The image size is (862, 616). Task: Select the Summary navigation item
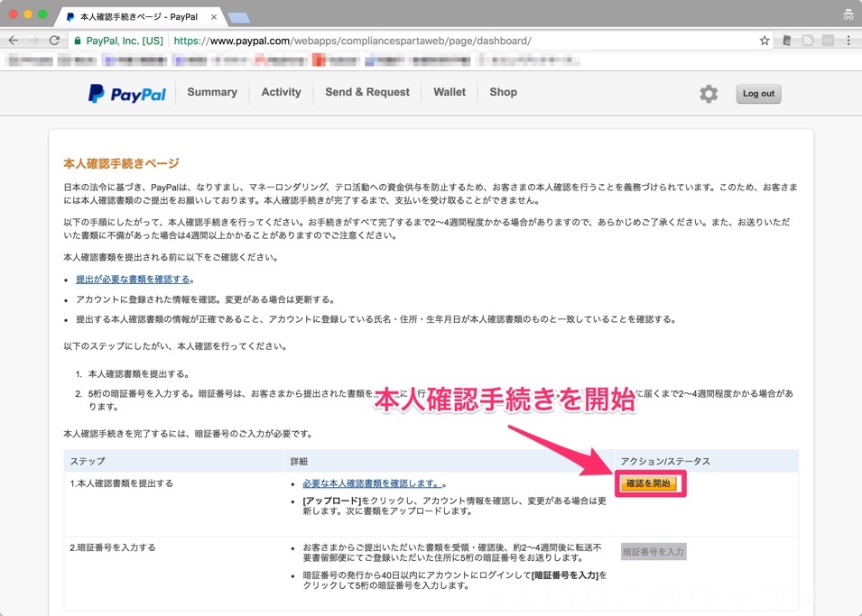pos(212,93)
